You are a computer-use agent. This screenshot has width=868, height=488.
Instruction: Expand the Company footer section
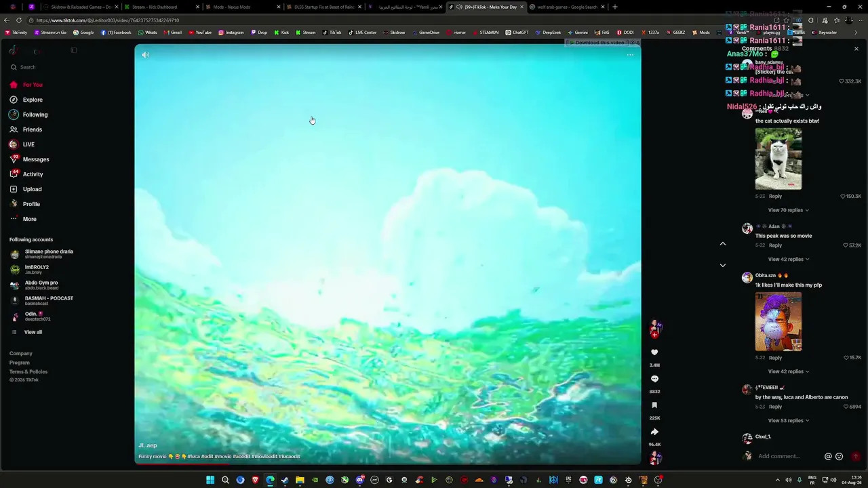tap(21, 354)
